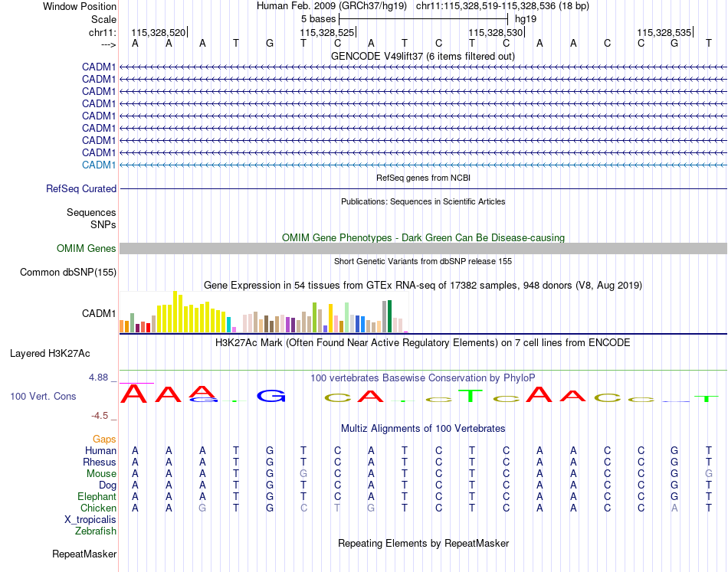
Task: Open 'Repeating Elements by RepeatMasker' title
Action: coord(423,543)
